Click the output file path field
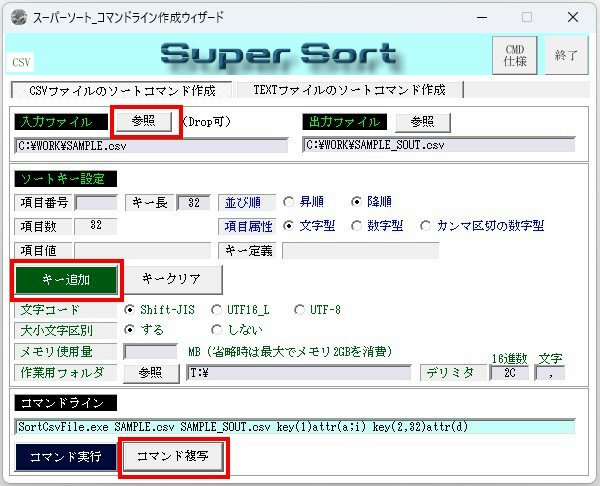Image resolution: width=600 pixels, height=486 pixels. click(439, 145)
